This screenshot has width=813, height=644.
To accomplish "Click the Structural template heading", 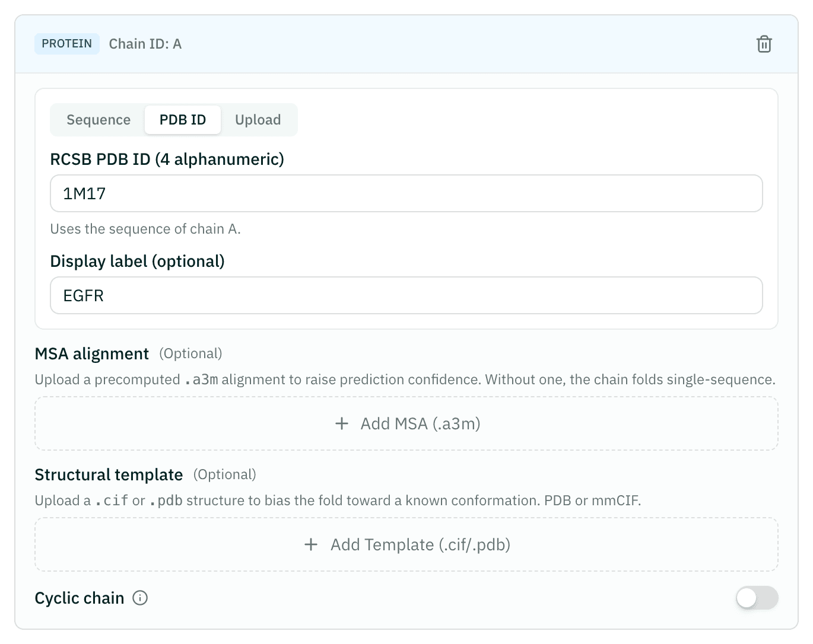I will [x=109, y=475].
